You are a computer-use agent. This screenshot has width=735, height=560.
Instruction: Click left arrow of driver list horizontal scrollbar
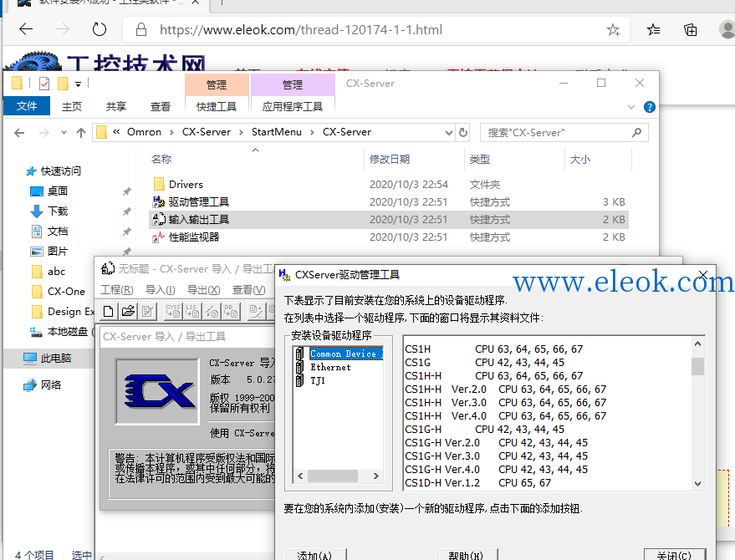[x=300, y=476]
